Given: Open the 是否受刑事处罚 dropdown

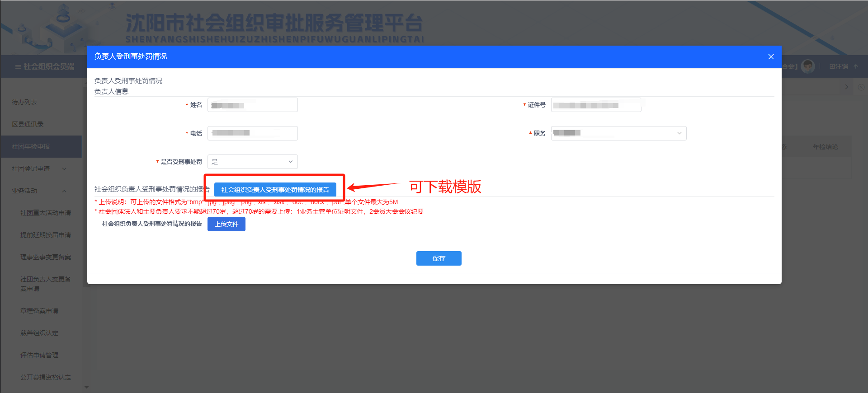Looking at the screenshot, I should click(x=253, y=162).
